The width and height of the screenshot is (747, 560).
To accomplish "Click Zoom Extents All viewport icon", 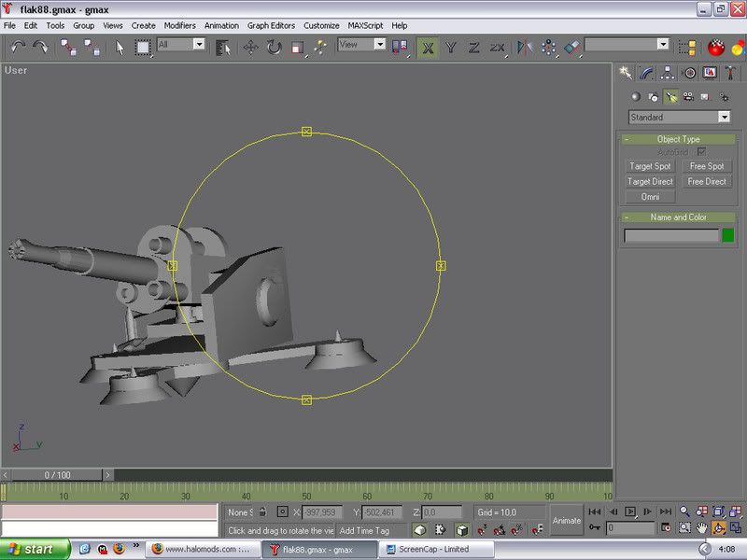I will [x=735, y=511].
